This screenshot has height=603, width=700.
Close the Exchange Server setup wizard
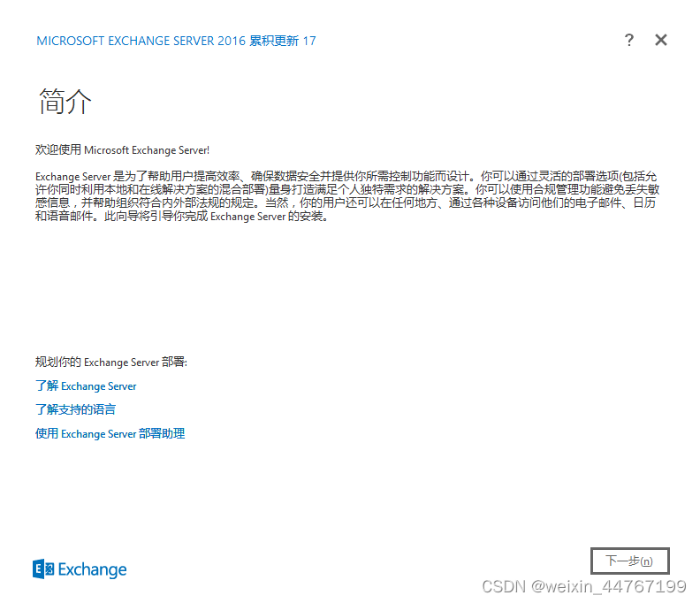tap(661, 40)
